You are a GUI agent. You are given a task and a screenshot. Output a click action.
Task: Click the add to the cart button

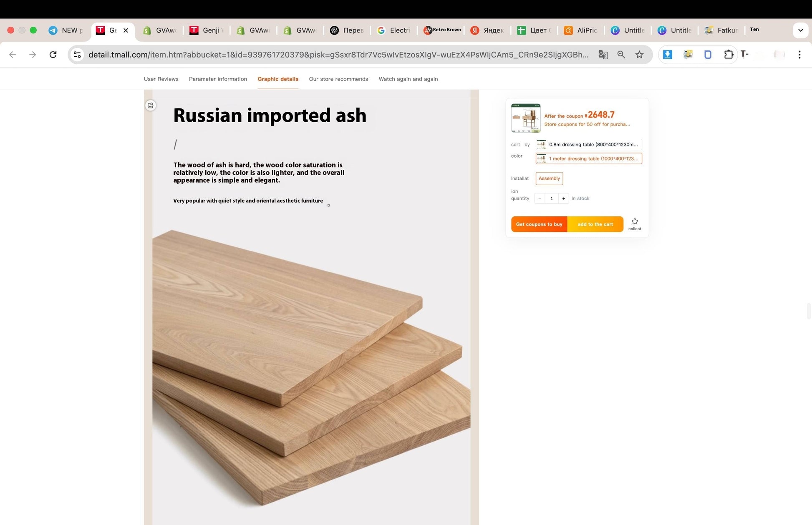(595, 224)
